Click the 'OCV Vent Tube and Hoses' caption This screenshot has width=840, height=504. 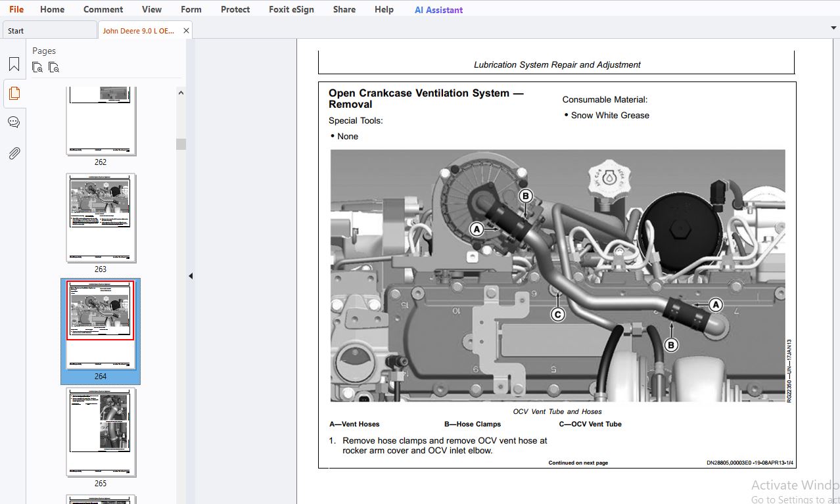point(557,411)
